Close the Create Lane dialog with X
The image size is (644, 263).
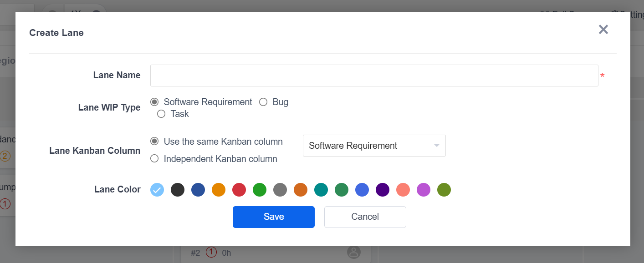pyautogui.click(x=603, y=30)
